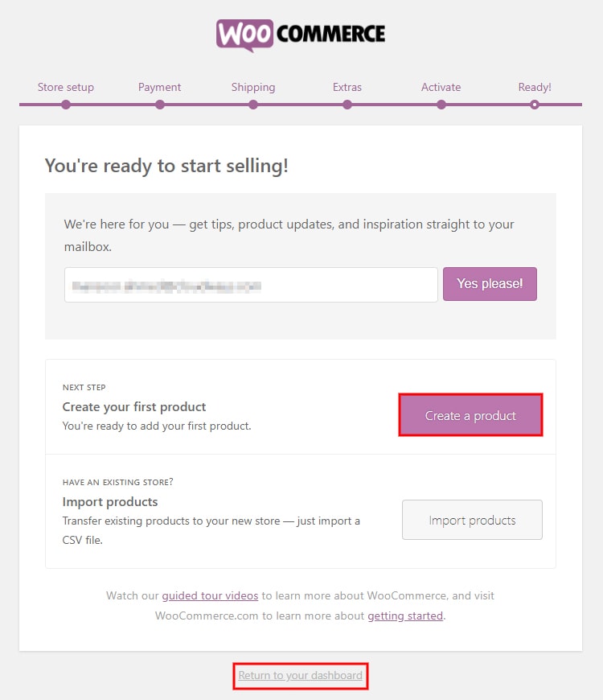Click the Activate progress dot
The height and width of the screenshot is (700, 603).
point(441,105)
